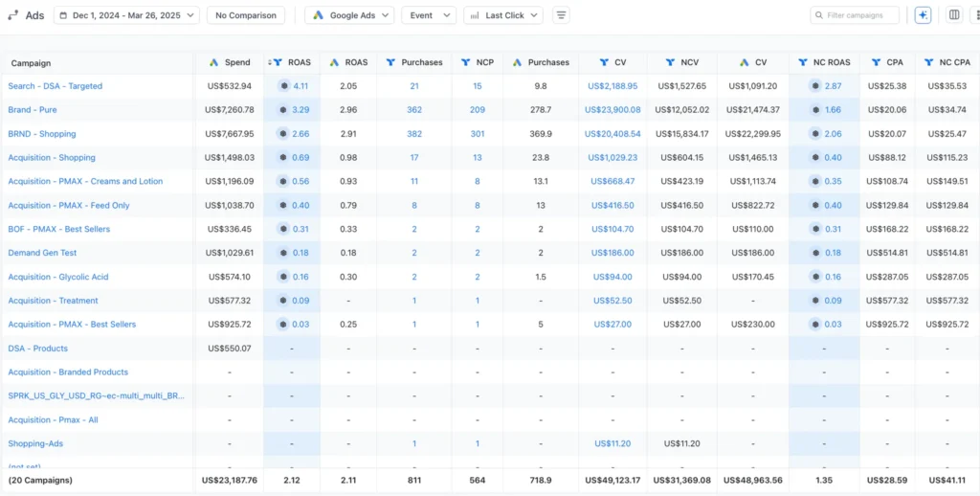Open the Event dropdown
This screenshot has width=980, height=496.
429,15
